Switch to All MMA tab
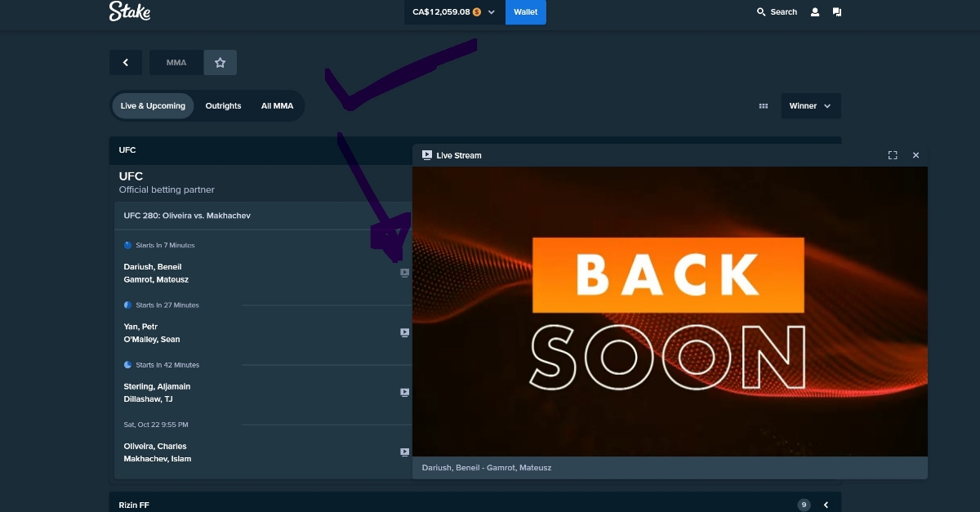The image size is (980, 512). point(277,106)
